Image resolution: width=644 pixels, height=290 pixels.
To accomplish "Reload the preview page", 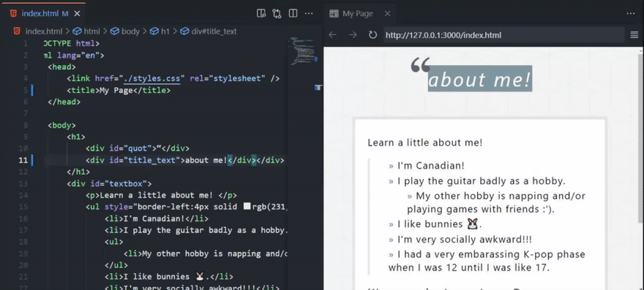I will click(x=372, y=35).
